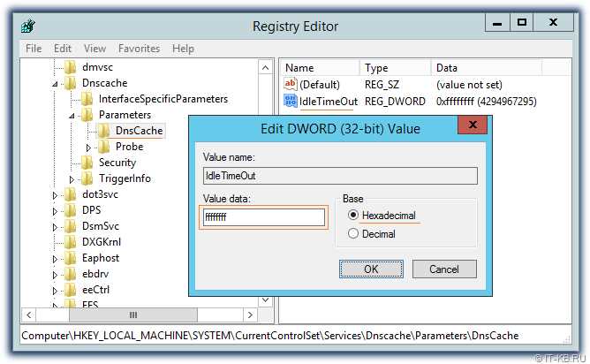The height and width of the screenshot is (364, 590).
Task: Collapse the Dnscache tree node
Action: click(x=56, y=84)
